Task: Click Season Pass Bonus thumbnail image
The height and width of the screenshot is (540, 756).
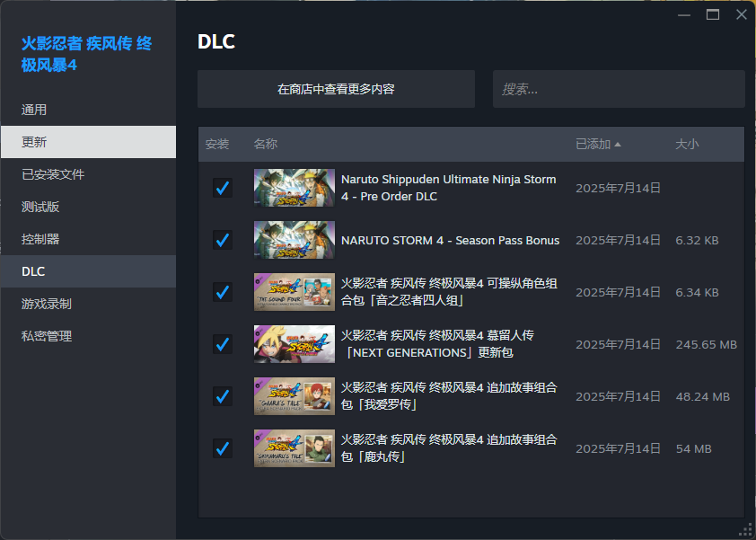Action: coord(294,240)
